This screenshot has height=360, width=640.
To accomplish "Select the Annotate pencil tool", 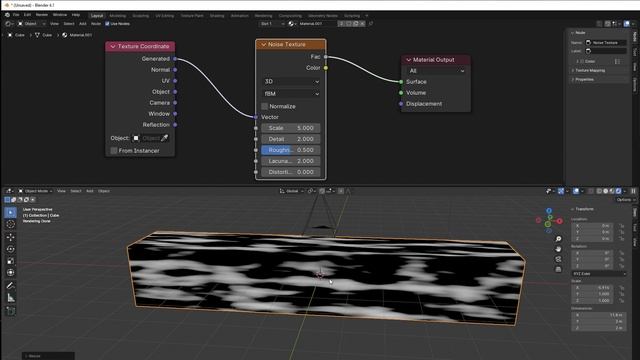I will 11,286.
